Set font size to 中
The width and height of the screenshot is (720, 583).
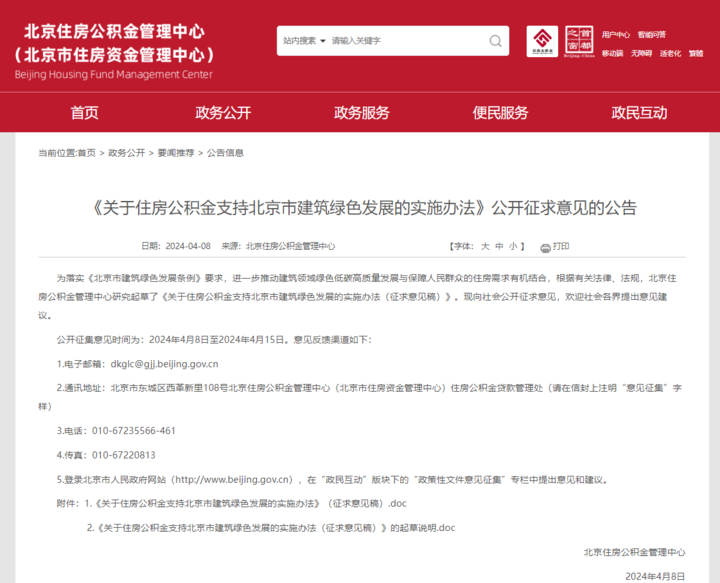tap(499, 247)
